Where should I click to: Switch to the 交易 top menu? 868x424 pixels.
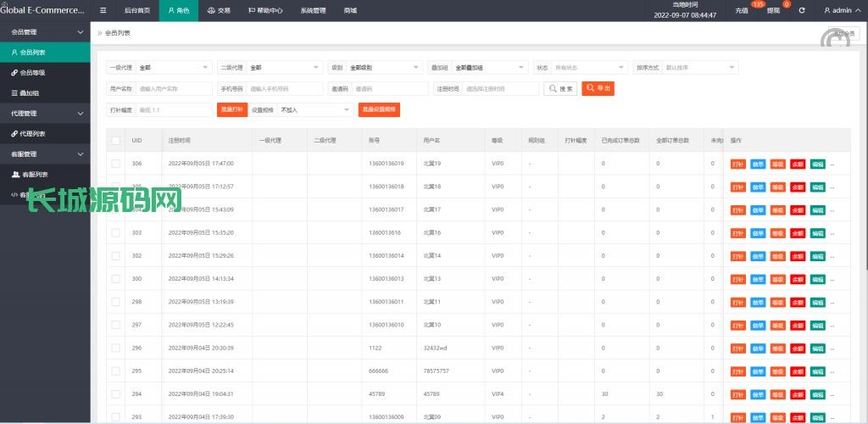coord(218,10)
